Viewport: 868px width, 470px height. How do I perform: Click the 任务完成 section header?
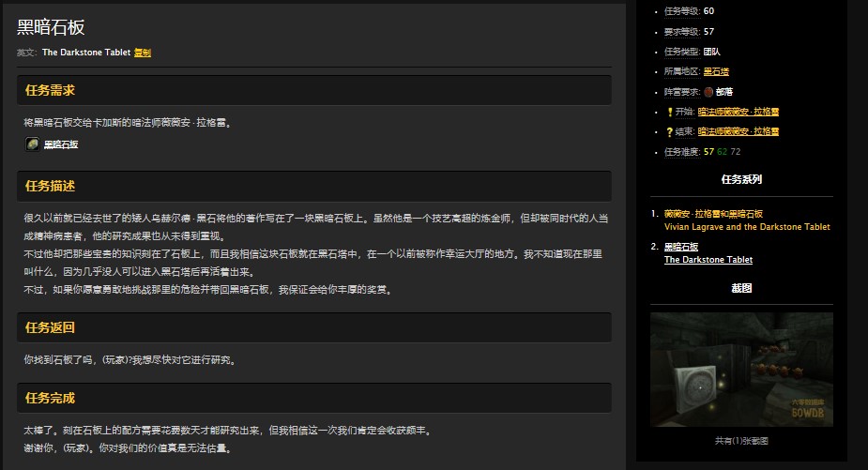coord(51,398)
